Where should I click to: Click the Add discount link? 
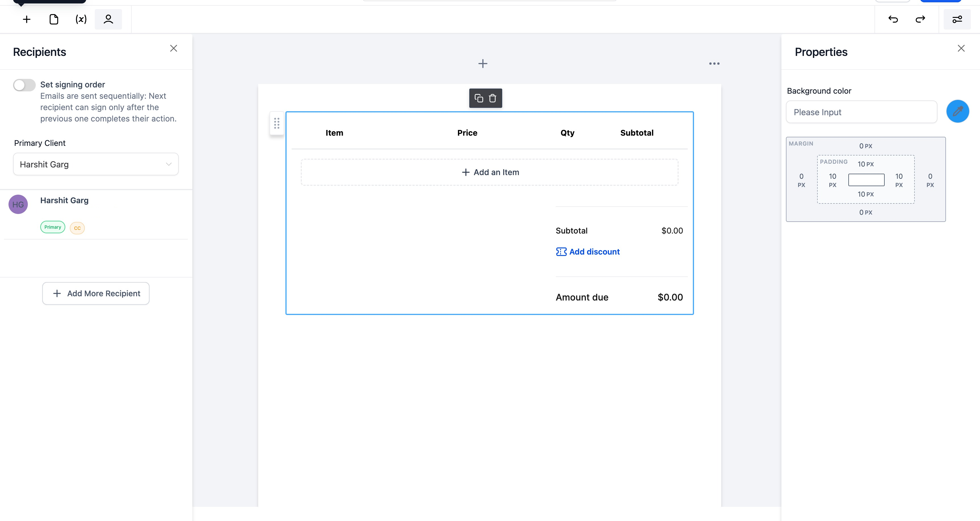(594, 252)
